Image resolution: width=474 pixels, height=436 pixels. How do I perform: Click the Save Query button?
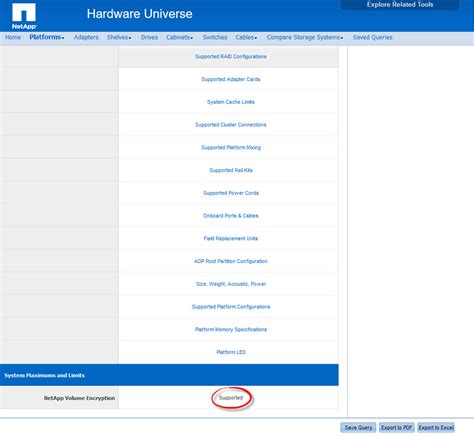(358, 427)
